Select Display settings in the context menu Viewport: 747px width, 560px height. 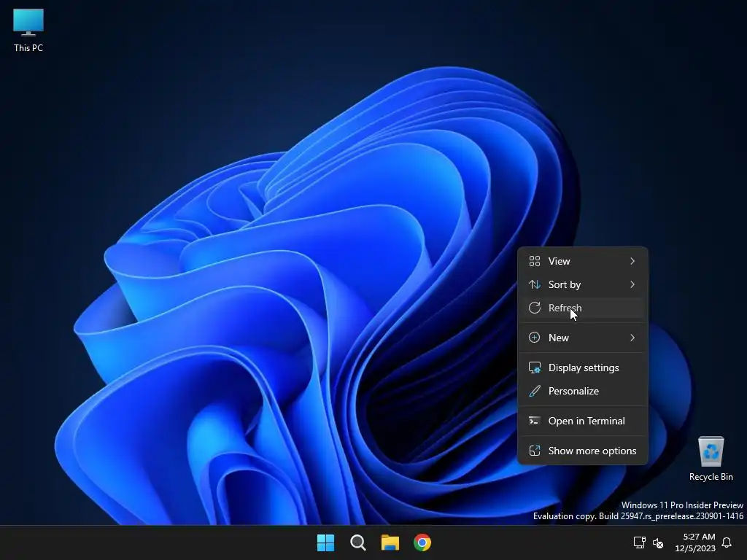583,367
